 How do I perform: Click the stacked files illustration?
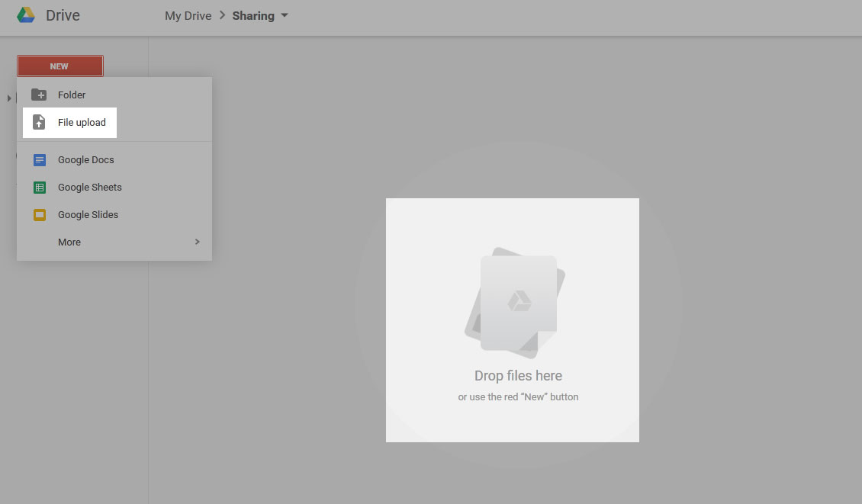(x=515, y=302)
